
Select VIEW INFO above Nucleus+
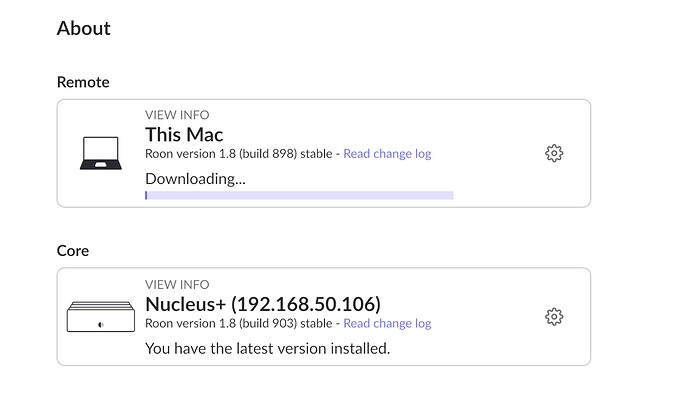(177, 284)
